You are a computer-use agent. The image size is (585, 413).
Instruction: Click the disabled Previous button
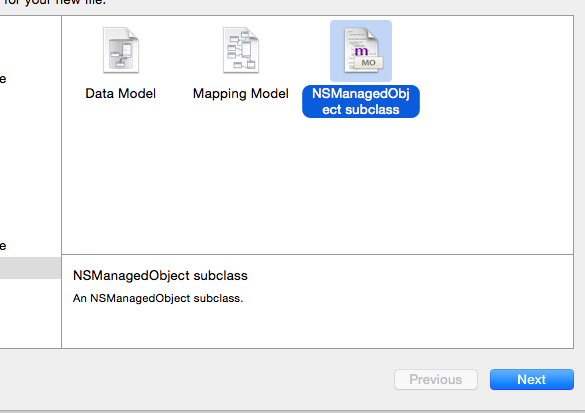436,379
